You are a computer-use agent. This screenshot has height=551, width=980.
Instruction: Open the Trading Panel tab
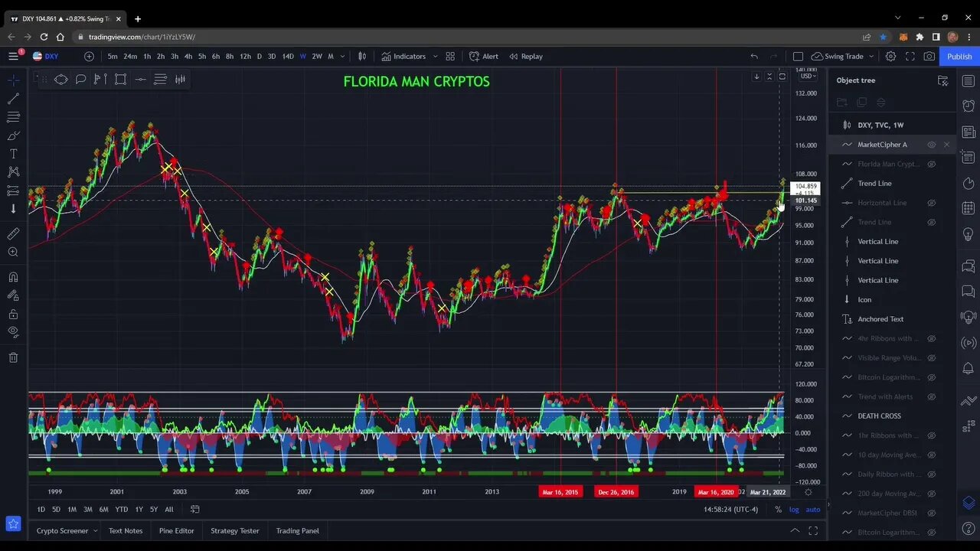pyautogui.click(x=297, y=530)
